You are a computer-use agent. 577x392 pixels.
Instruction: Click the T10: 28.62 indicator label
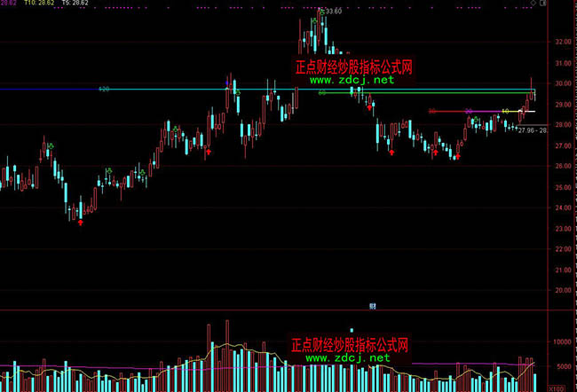[x=40, y=4]
